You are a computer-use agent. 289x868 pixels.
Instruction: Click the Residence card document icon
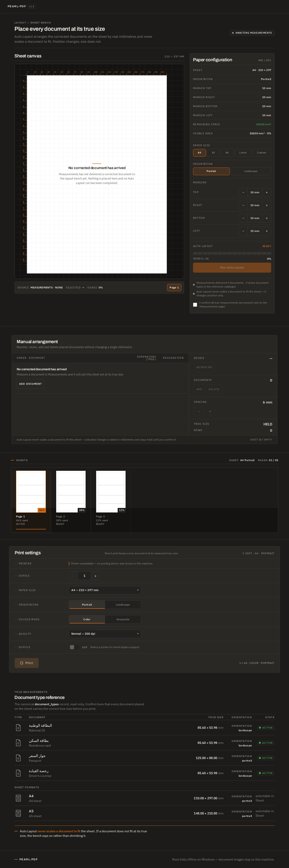(x=18, y=743)
